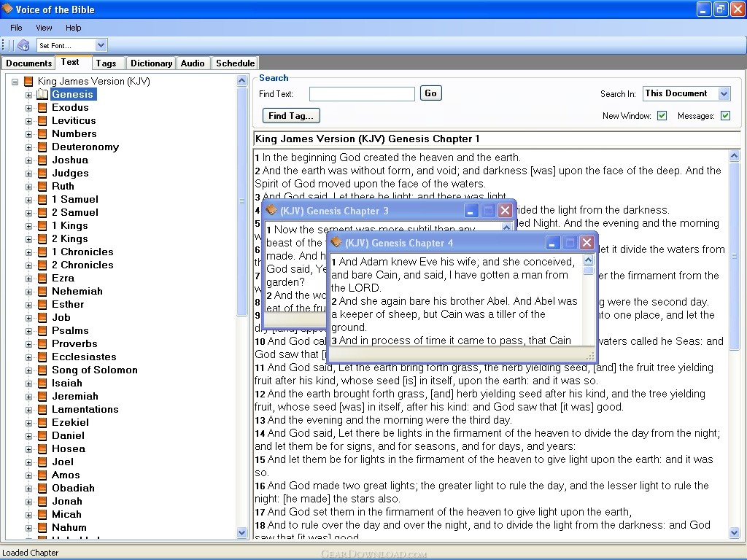
Task: Switch to the Audio tab
Action: 193,63
